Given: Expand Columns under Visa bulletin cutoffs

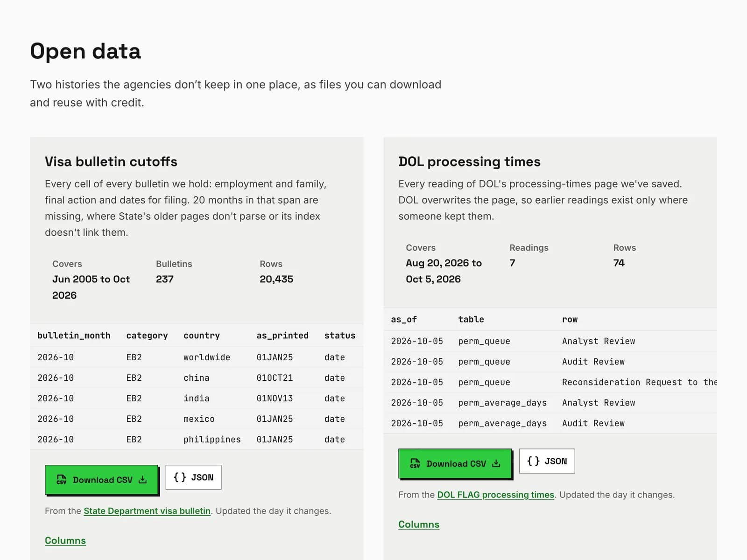Looking at the screenshot, I should [65, 540].
